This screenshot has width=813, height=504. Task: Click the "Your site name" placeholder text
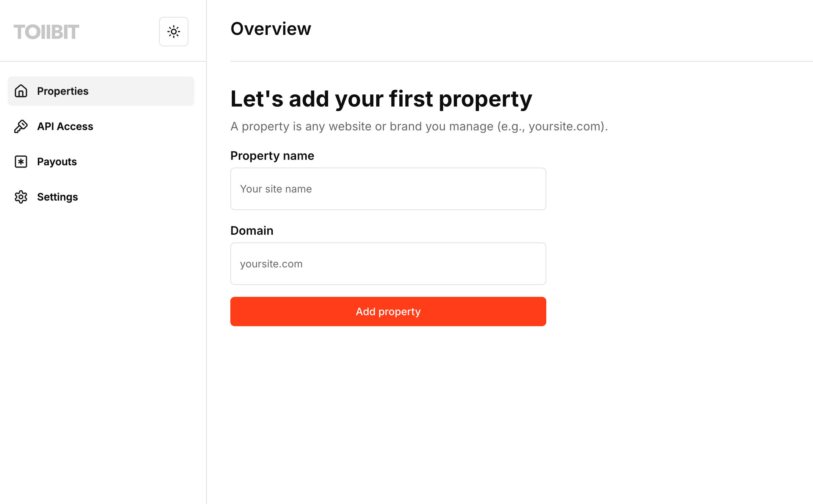tap(276, 189)
